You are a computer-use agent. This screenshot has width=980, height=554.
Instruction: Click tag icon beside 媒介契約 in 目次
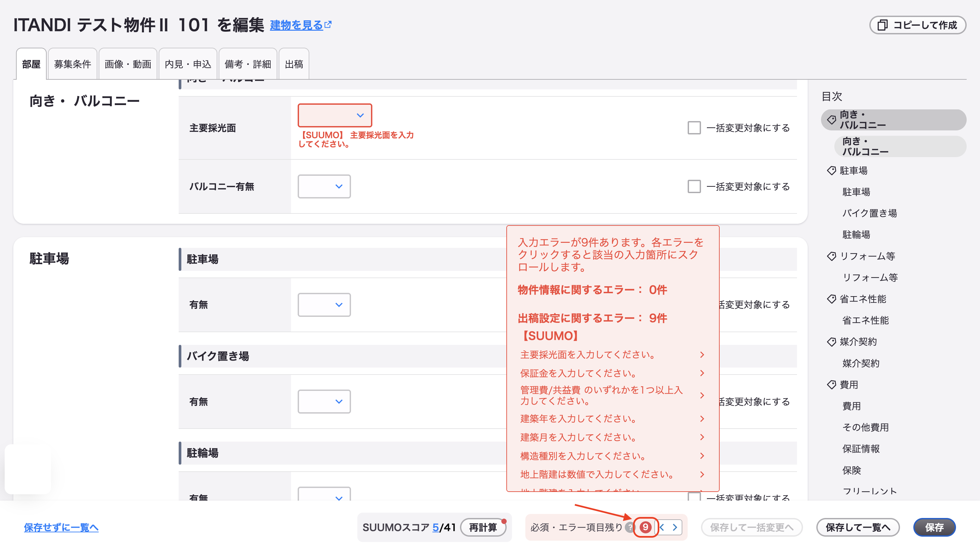click(x=831, y=342)
